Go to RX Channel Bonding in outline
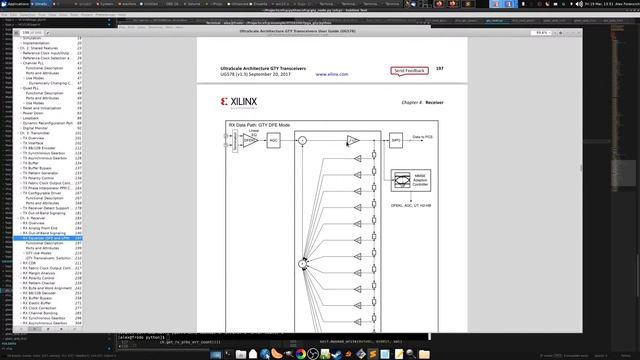This screenshot has height=360, width=640. coord(40,313)
